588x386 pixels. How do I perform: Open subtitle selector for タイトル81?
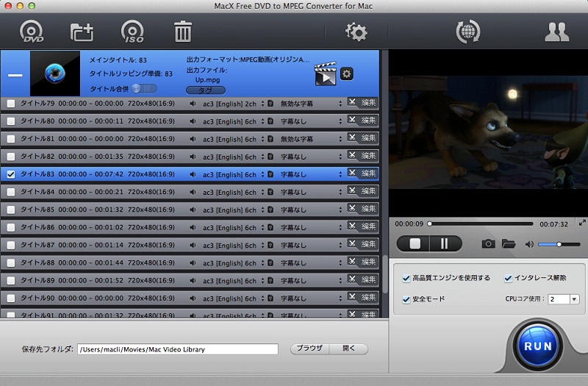340,139
